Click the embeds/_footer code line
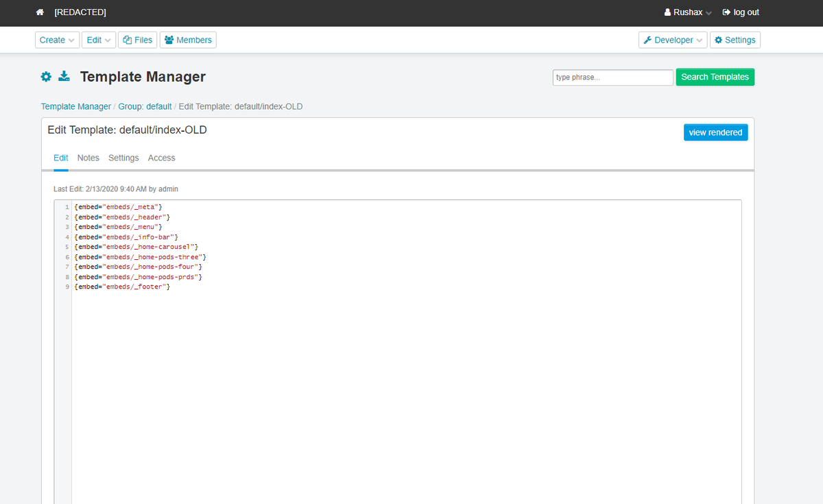This screenshot has height=504, width=823. (122, 286)
